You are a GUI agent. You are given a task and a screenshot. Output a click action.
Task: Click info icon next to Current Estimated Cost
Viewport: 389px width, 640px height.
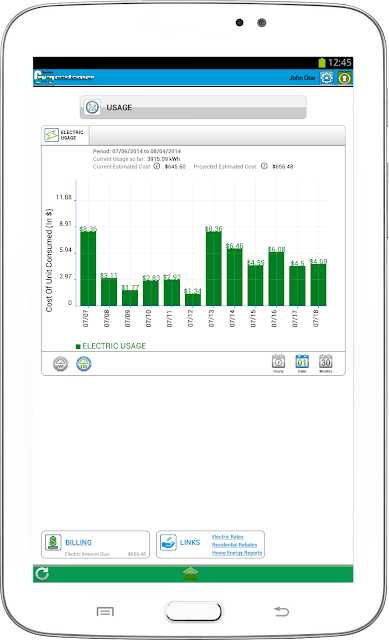[x=157, y=166]
